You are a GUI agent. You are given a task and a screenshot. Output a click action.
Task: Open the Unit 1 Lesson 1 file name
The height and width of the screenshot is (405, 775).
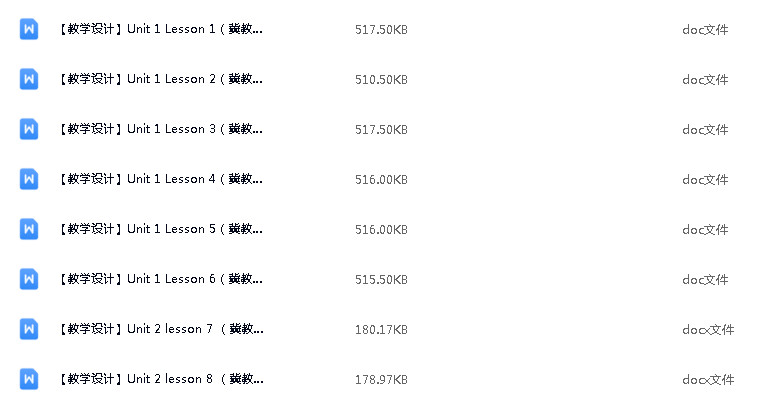(x=161, y=29)
